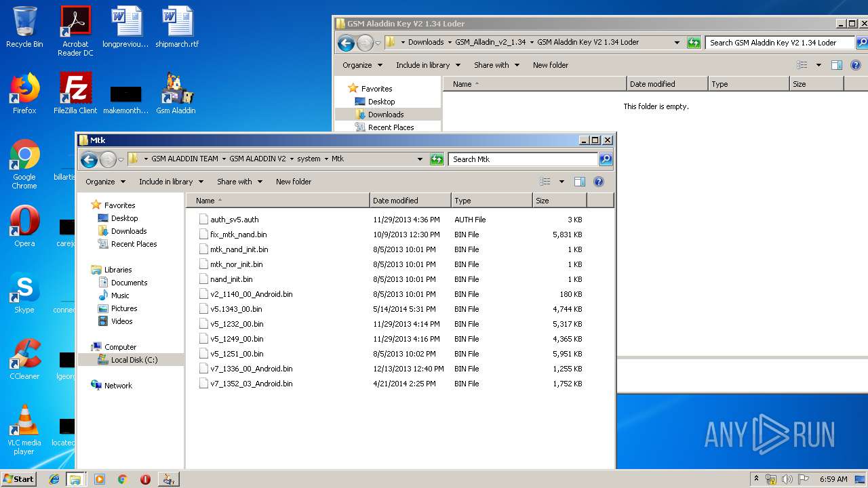The width and height of the screenshot is (868, 488).
Task: Show preview pane in Mtk window
Action: [580, 182]
